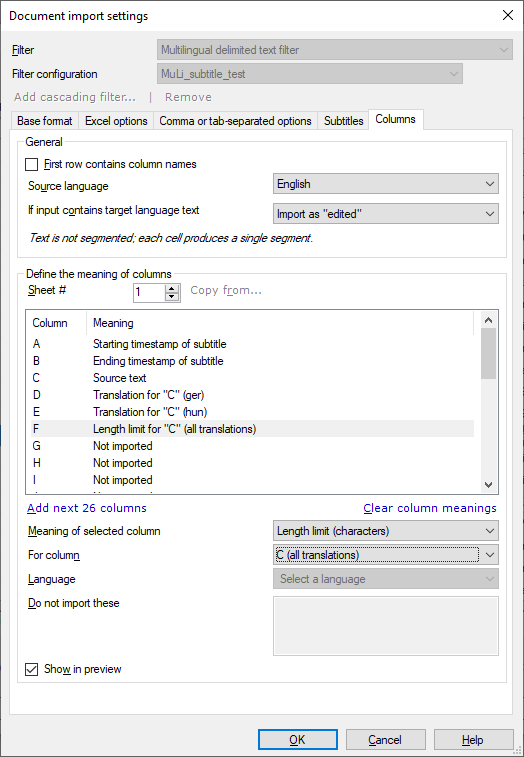Click the Clear column meanings link
The width and height of the screenshot is (524, 757).
(x=430, y=508)
